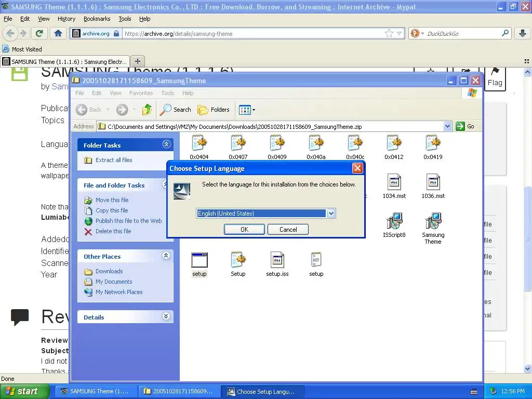Reload the page in Mypal browser
Screen dimensions: 532x399
39,33
